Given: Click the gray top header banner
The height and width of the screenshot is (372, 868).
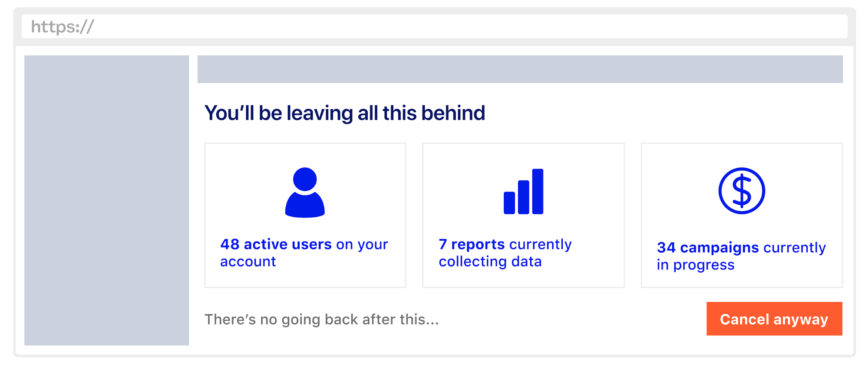Looking at the screenshot, I should (x=520, y=69).
